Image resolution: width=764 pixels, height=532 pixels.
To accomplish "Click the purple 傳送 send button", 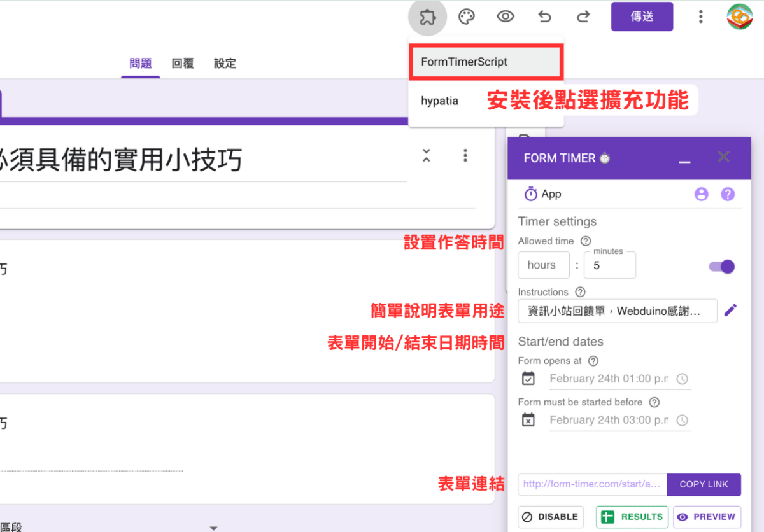I will point(642,17).
